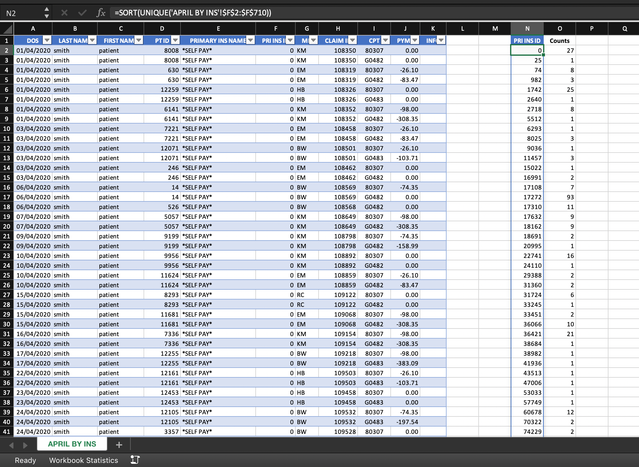Click the CPT cell G0483 in row 7
The height and width of the screenshot is (467, 639).
click(374, 99)
